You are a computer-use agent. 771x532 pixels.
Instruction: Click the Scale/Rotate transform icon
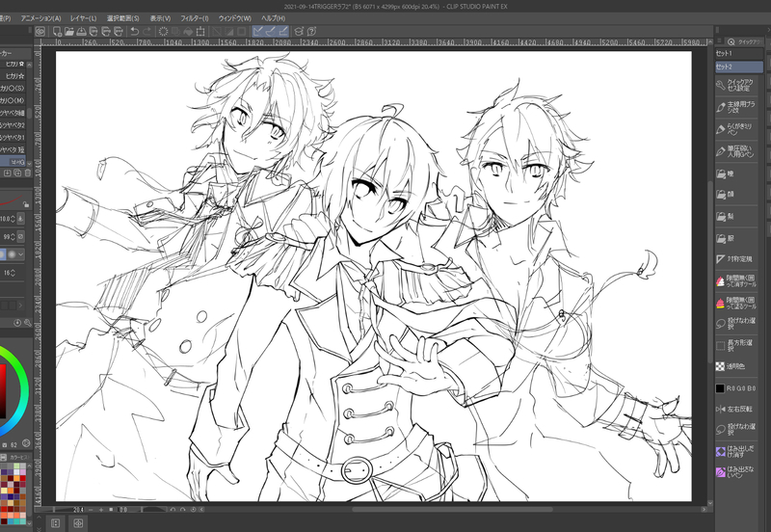click(200, 32)
